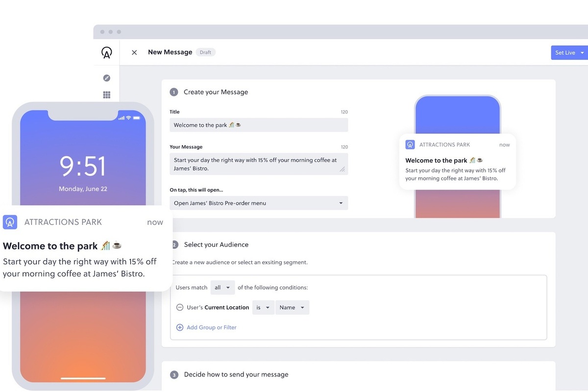The height and width of the screenshot is (392, 588).
Task: Click Add Group or Filter link
Action: 211,327
